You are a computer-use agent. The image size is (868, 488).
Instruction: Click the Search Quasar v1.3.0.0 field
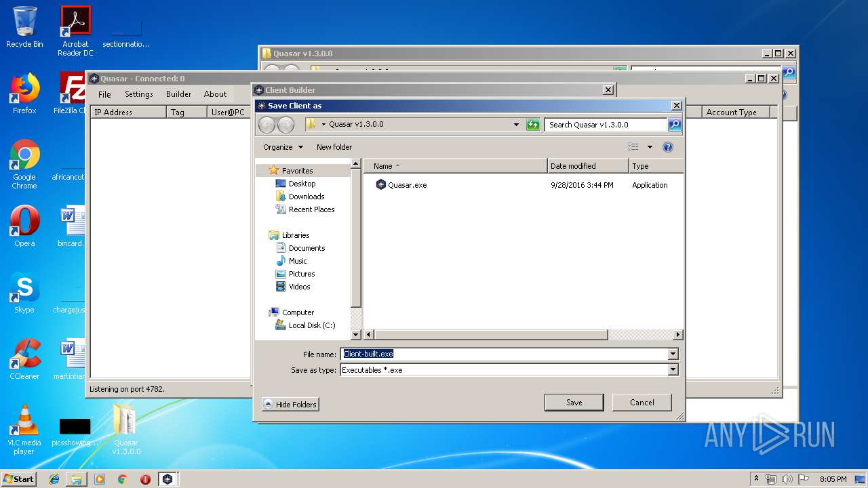[x=606, y=125]
